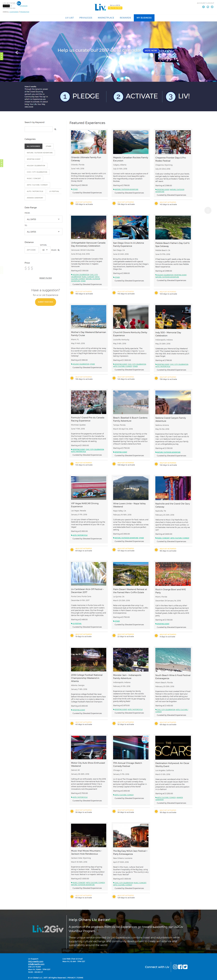Open the Facebook icon in footer
Screen dimensions: 217x980
[x=180, y=967]
